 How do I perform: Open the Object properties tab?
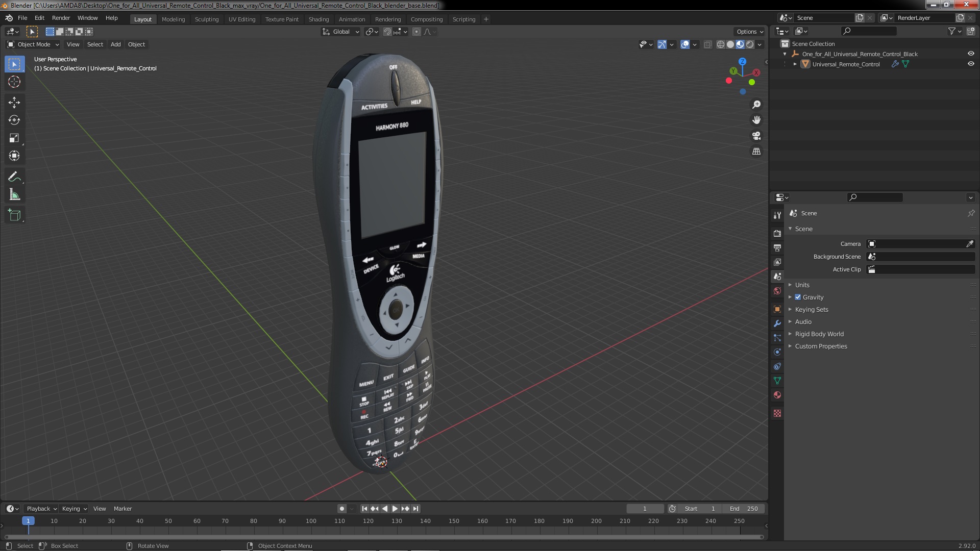tap(777, 309)
